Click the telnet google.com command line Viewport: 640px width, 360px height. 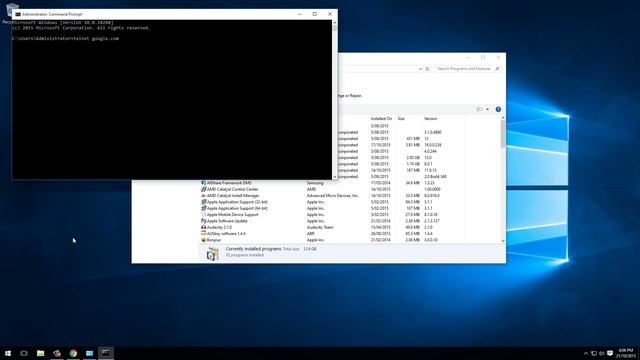click(66, 38)
